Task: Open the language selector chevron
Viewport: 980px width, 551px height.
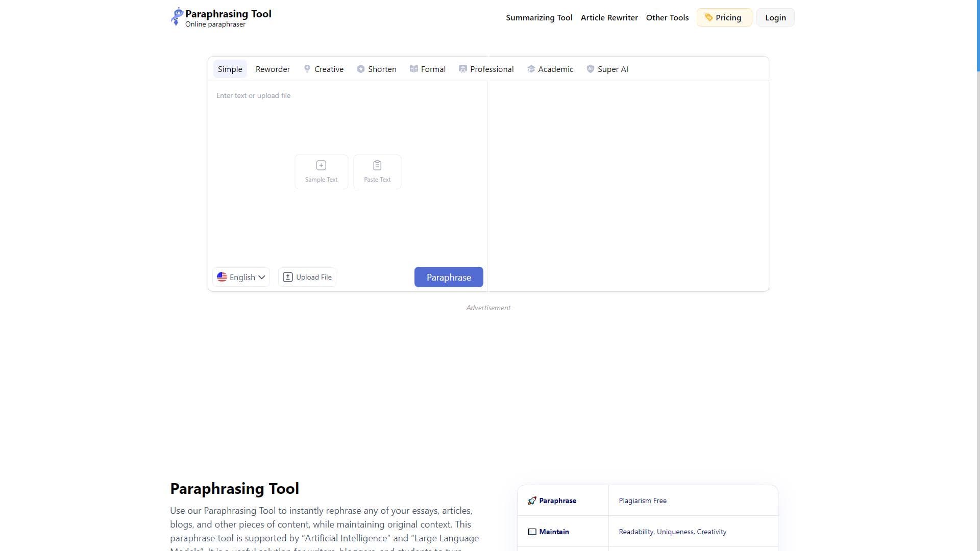Action: click(x=262, y=277)
